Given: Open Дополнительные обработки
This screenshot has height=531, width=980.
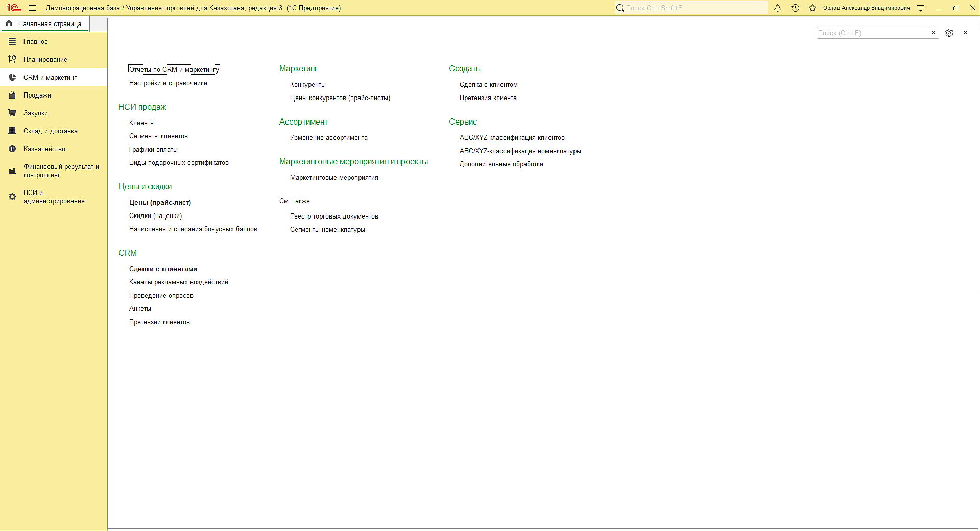Looking at the screenshot, I should click(x=501, y=164).
